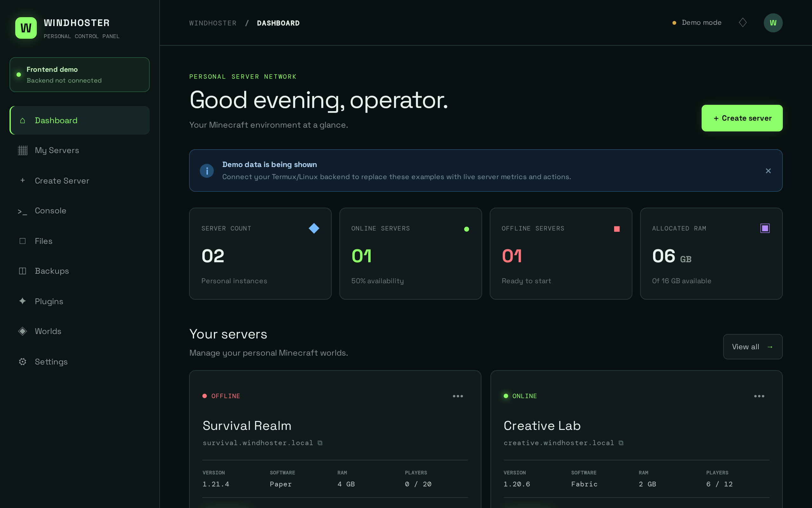
Task: Click the Online Servers 01 card
Action: pos(411,254)
